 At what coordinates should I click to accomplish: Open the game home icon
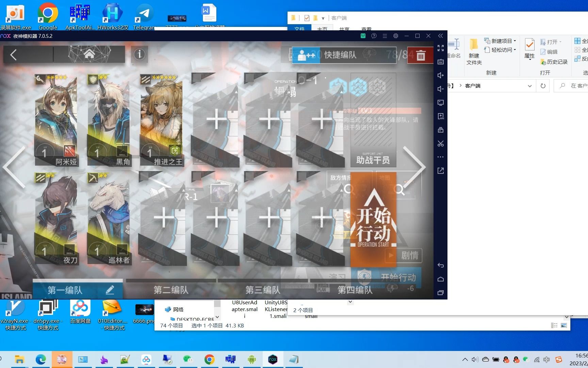[89, 54]
